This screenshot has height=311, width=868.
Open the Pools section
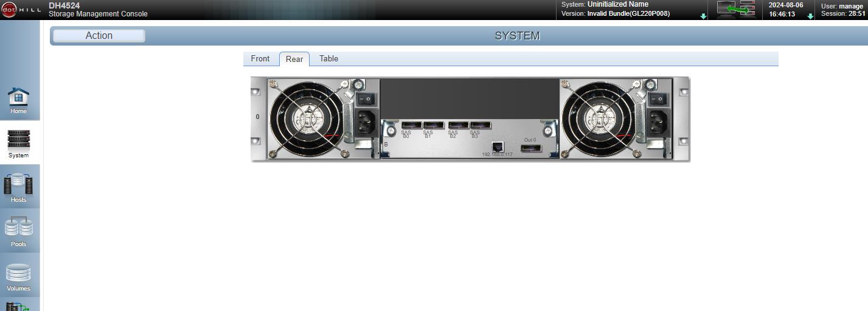click(18, 232)
